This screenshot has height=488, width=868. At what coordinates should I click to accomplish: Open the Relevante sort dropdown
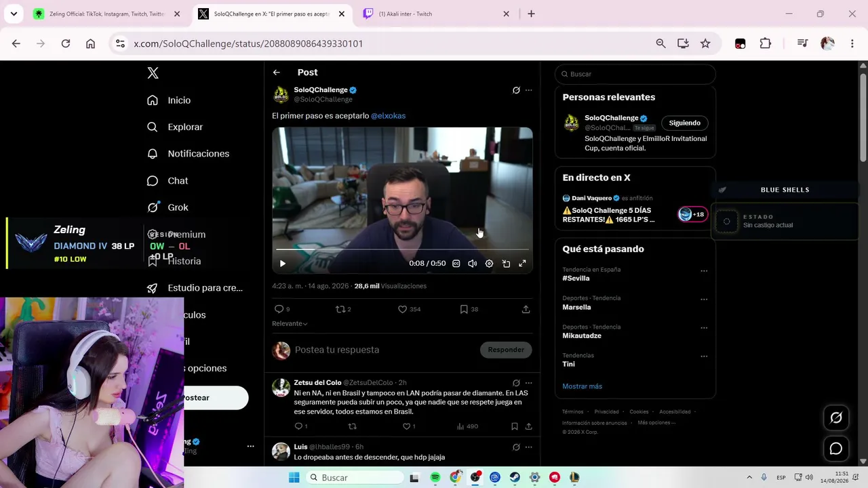point(290,323)
